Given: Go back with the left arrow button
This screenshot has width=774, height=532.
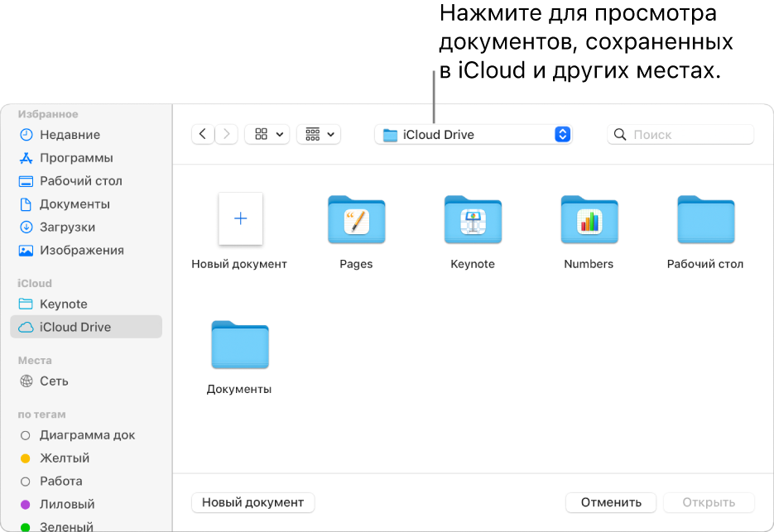Looking at the screenshot, I should coord(203,134).
